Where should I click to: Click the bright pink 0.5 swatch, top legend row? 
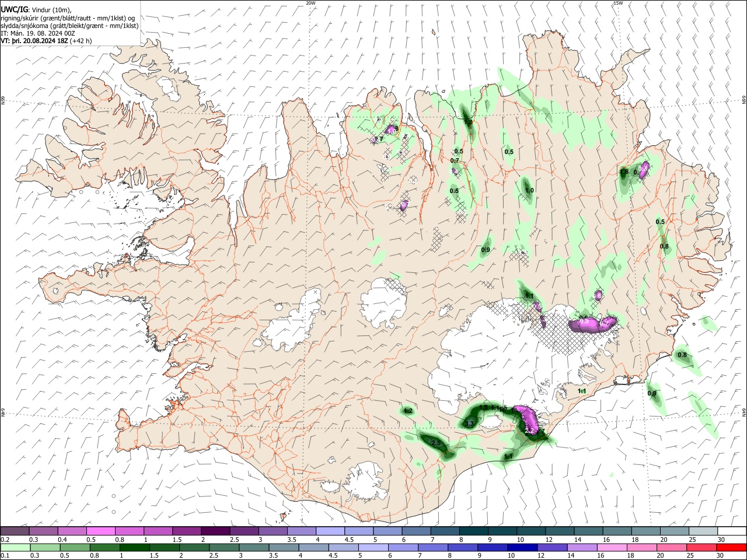coord(101,531)
